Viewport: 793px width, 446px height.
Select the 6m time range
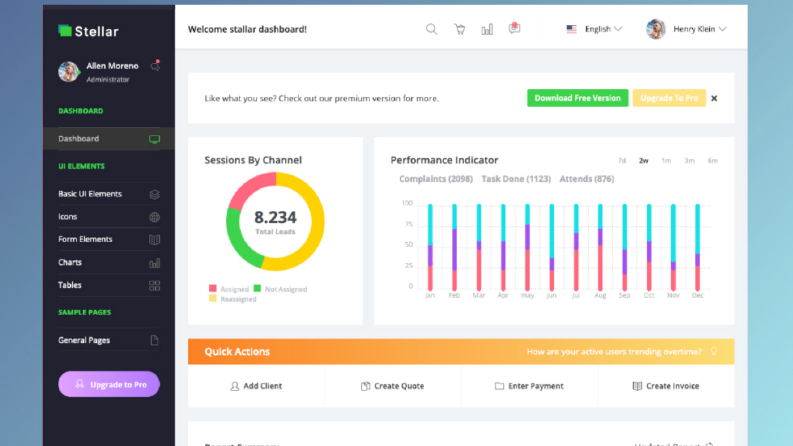click(x=713, y=161)
